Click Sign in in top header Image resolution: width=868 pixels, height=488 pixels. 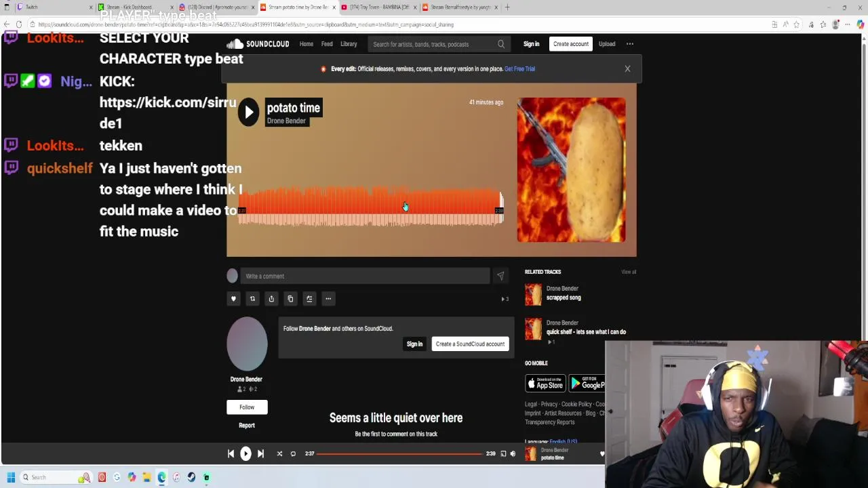click(531, 44)
